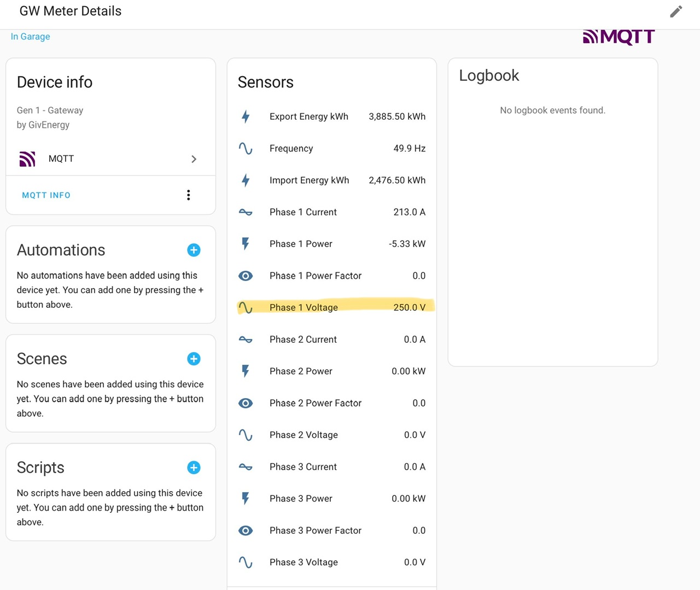Open the Export Energy kWh sensor label
This screenshot has height=590, width=700.
(x=309, y=116)
